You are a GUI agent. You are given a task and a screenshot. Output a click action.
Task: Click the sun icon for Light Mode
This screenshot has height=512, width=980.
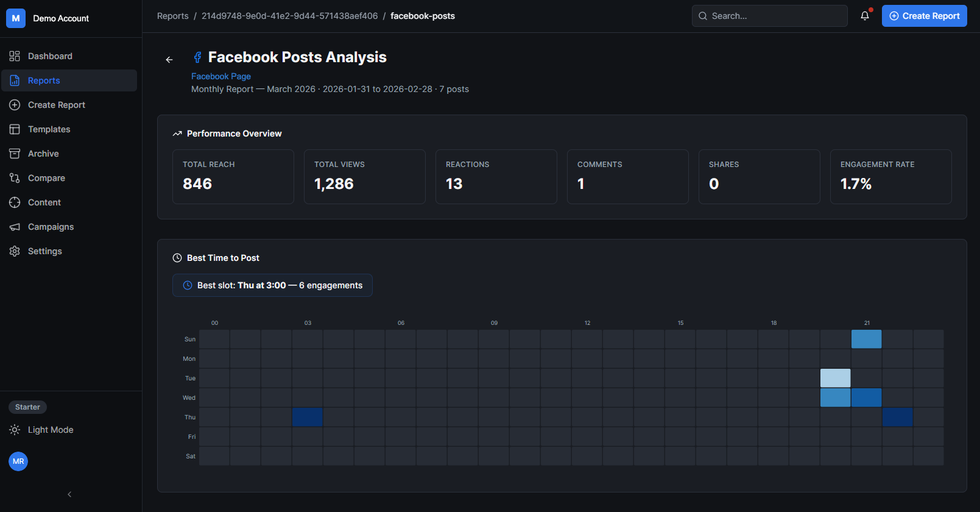15,430
